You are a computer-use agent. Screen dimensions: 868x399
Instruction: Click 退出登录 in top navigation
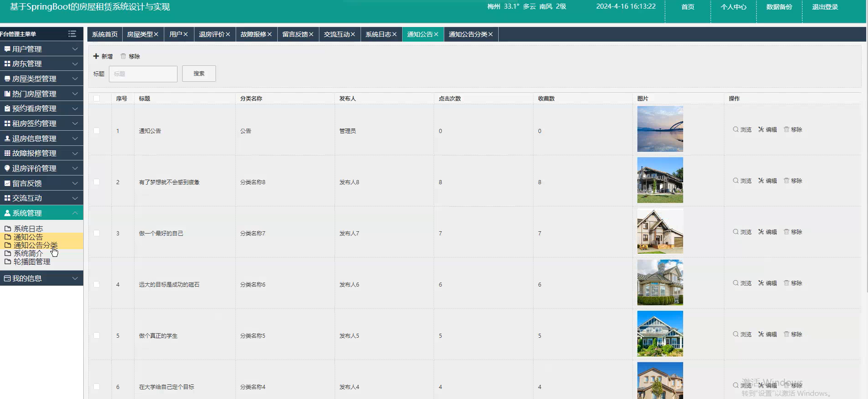click(x=825, y=7)
